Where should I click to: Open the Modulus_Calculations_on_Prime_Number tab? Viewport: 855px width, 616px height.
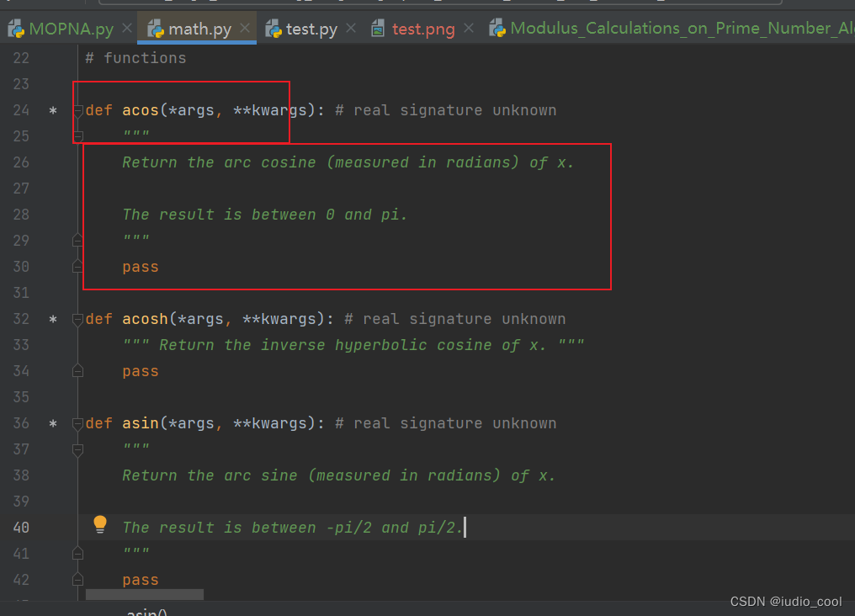pos(672,29)
